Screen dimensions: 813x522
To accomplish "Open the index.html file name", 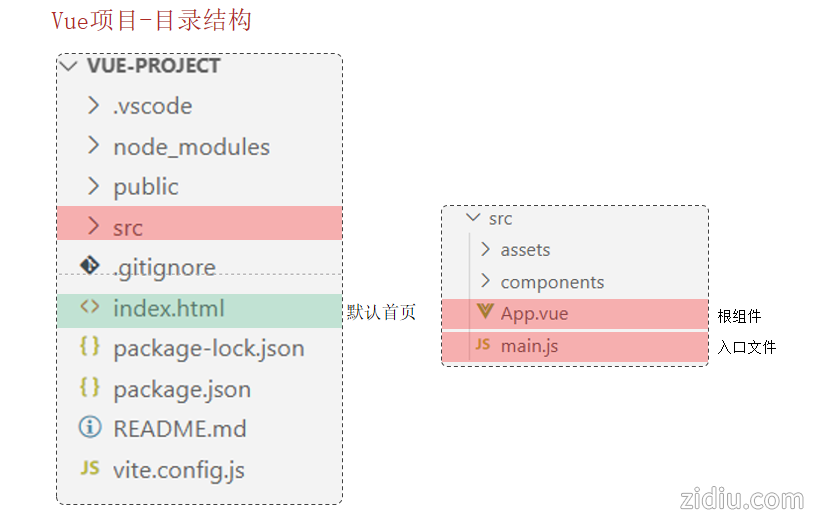I will click(x=169, y=308).
